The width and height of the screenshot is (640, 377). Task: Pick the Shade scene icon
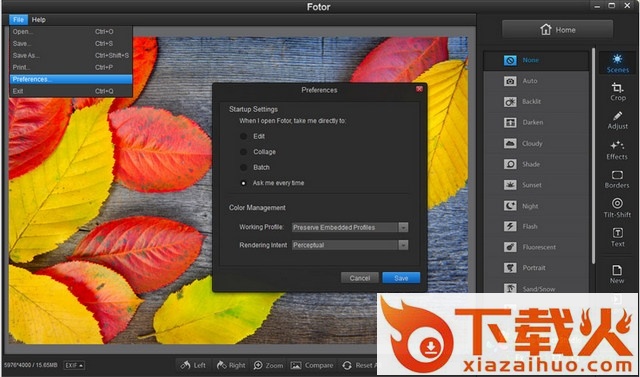coord(510,164)
